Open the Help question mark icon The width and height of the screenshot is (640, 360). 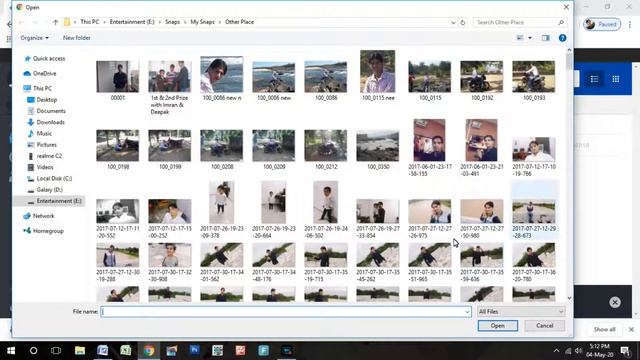point(562,38)
